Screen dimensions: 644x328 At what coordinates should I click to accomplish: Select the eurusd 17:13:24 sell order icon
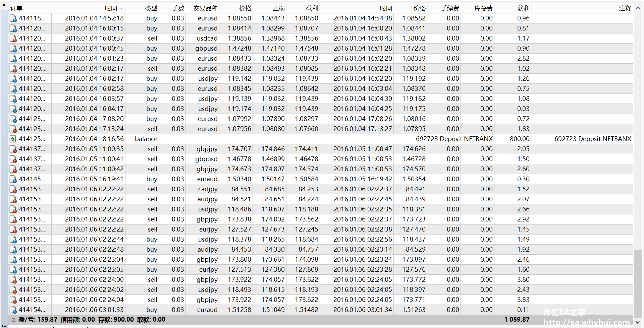[13, 129]
